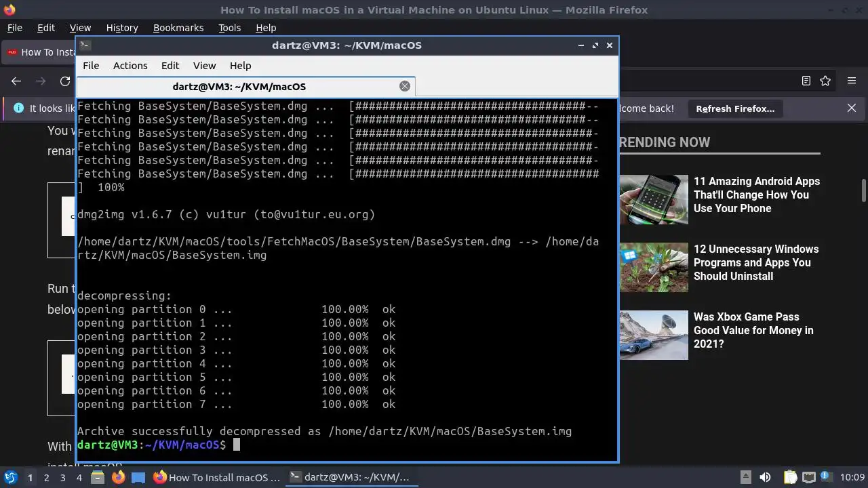Click the terminal prompt dartz@VM3
Image resolution: width=868 pixels, height=488 pixels.
(151, 445)
